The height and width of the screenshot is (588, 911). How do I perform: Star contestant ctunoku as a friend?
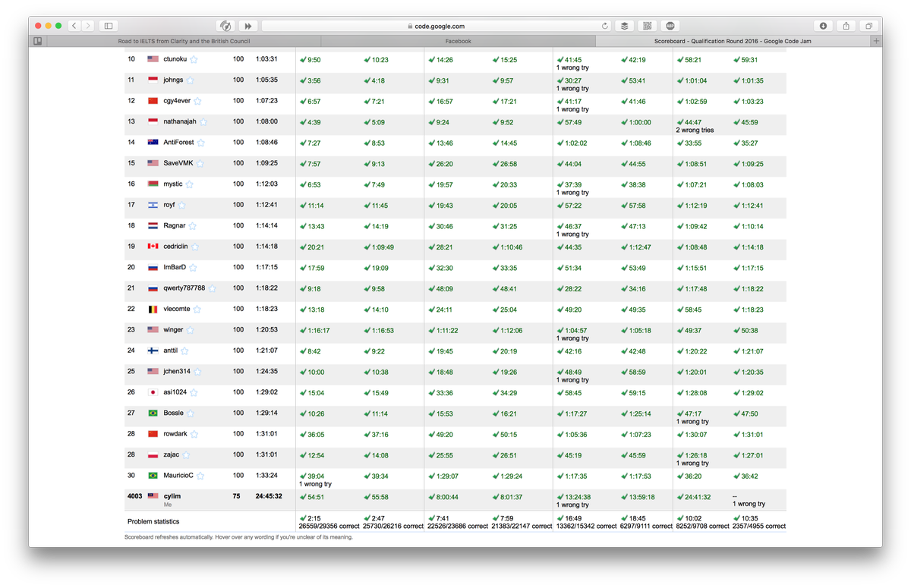(x=194, y=59)
